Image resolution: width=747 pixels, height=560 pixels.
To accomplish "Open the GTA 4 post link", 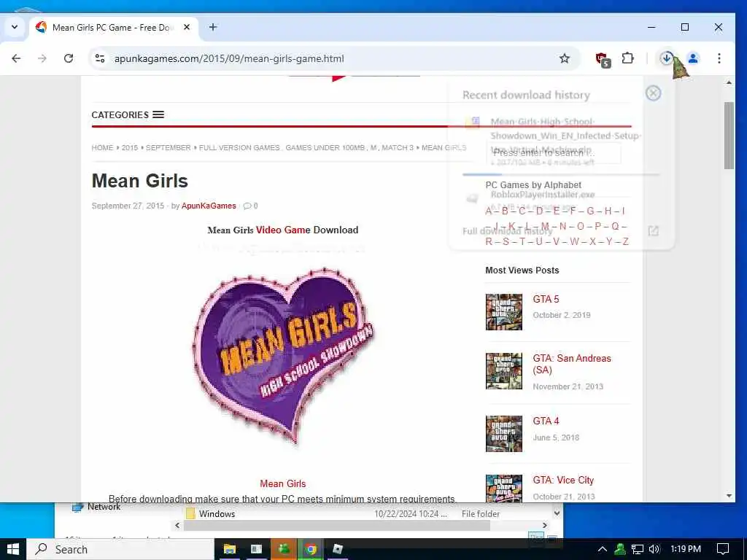I will point(546,421).
